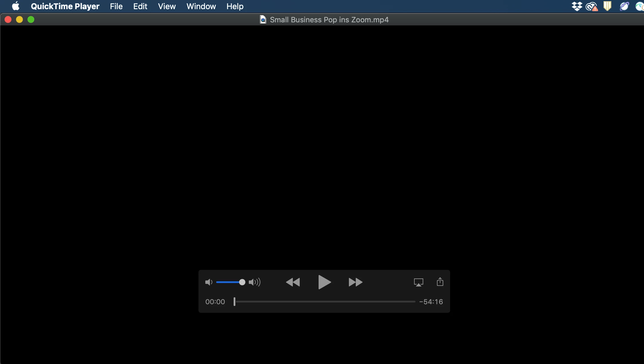This screenshot has height=364, width=644.
Task: Toggle the remaining time display -54:16
Action: (431, 302)
